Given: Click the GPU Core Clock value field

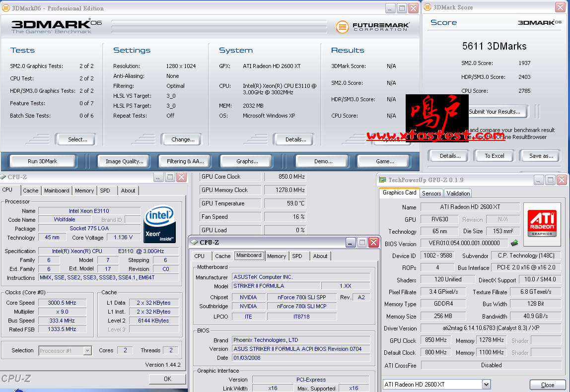Looking at the screenshot, I should click(x=285, y=177).
